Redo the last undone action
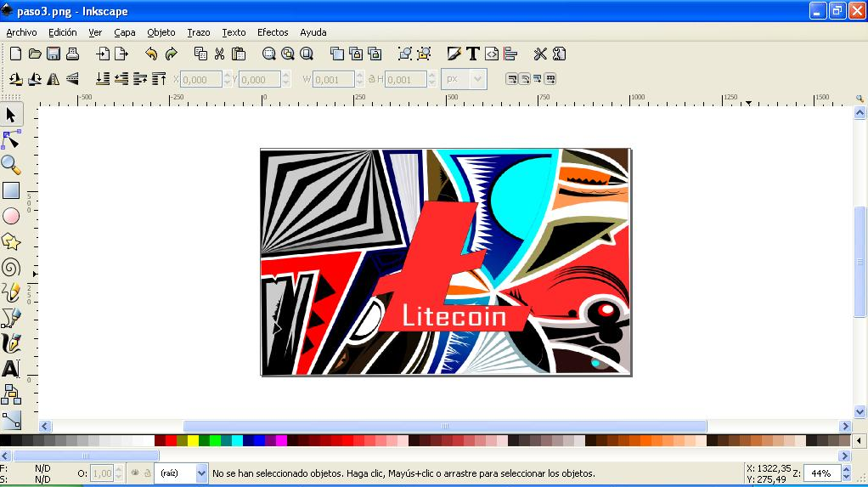 171,54
